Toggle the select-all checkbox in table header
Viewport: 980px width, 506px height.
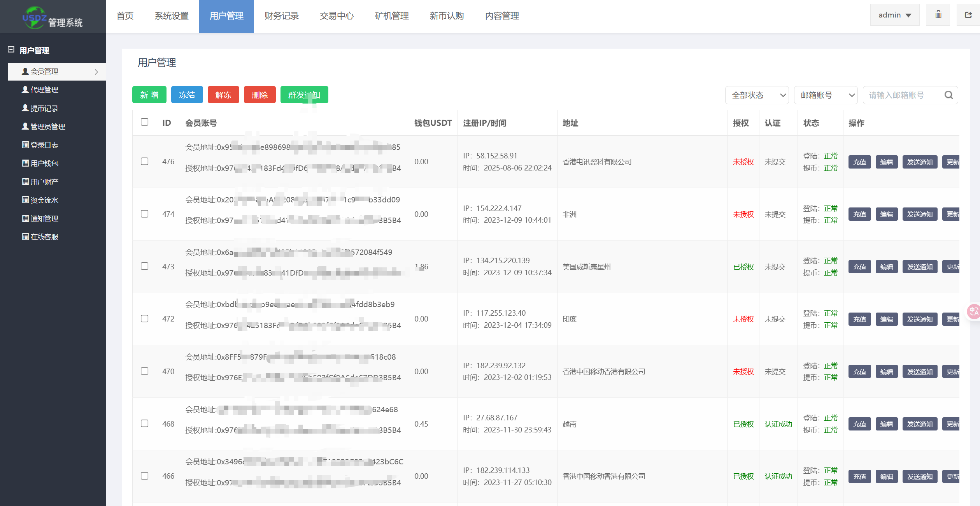click(144, 122)
